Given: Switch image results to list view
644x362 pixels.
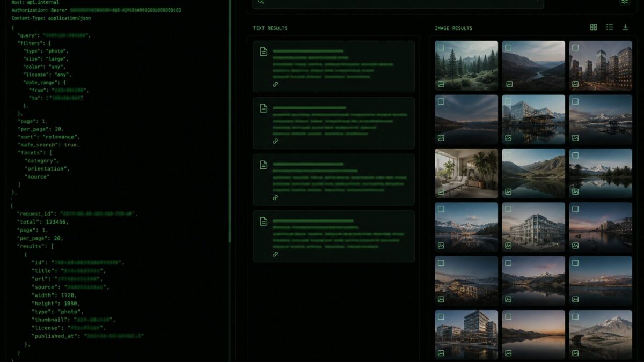Looking at the screenshot, I should 610,27.
